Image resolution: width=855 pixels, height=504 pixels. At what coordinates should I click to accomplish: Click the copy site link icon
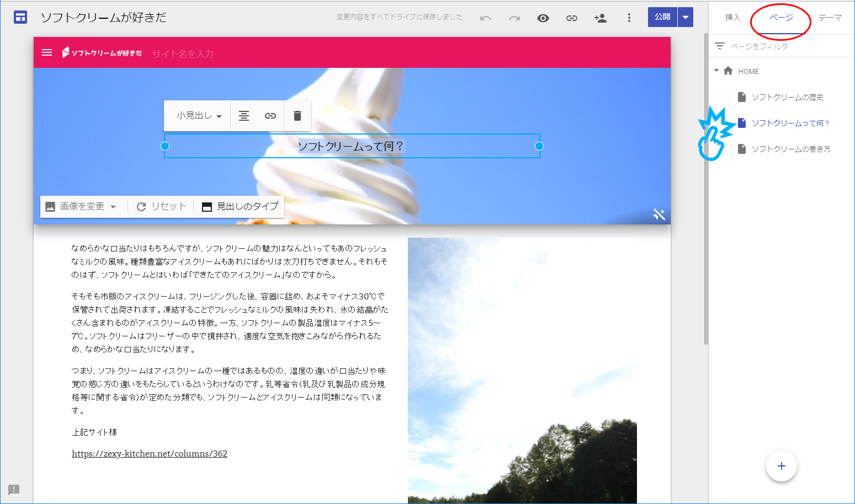coord(572,17)
